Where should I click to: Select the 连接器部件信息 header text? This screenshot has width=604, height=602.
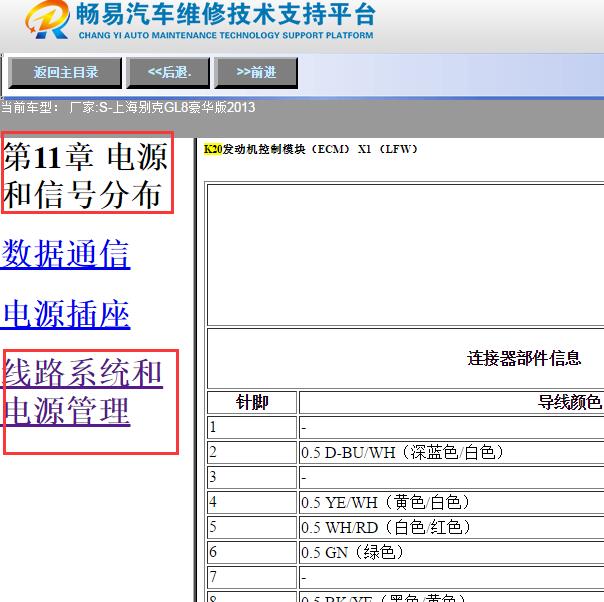(523, 358)
